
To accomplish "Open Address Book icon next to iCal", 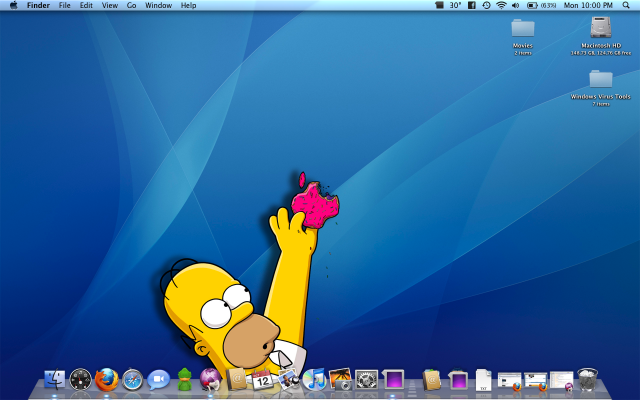I will [x=236, y=379].
